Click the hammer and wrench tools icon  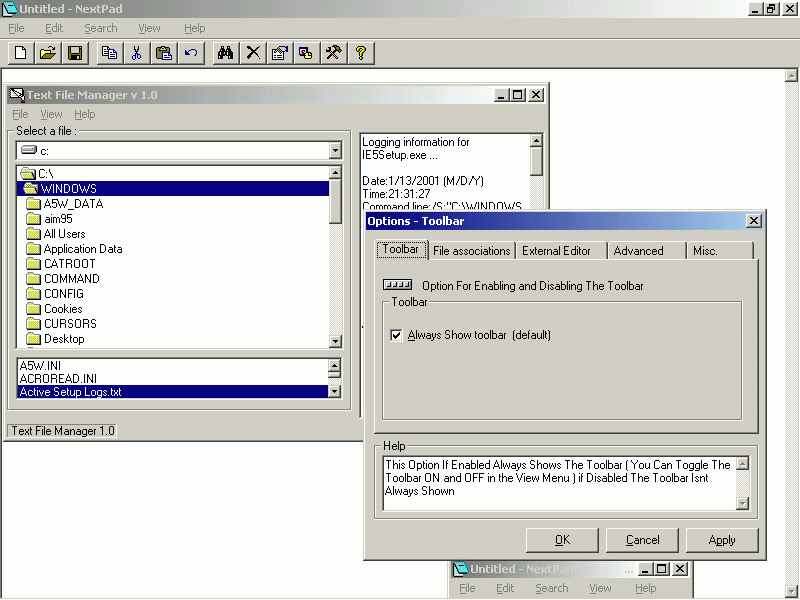coord(334,53)
